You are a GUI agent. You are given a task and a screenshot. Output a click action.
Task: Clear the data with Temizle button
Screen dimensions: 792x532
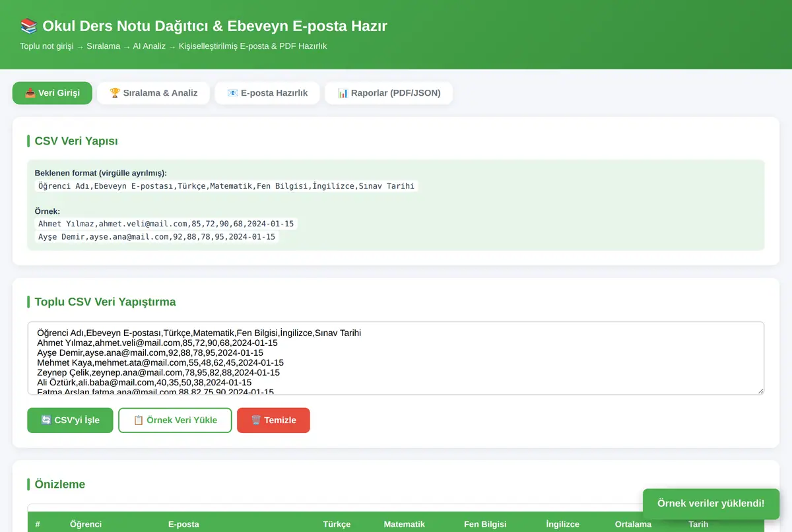(273, 420)
